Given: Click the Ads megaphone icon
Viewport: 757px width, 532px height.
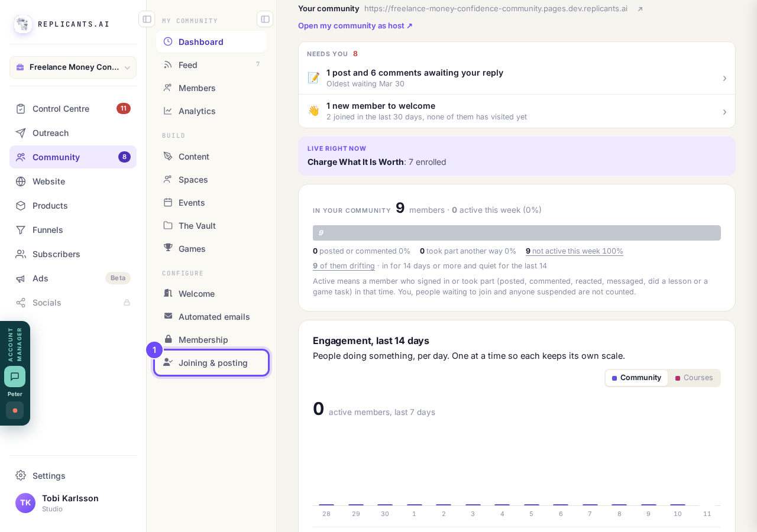Looking at the screenshot, I should click(21, 278).
